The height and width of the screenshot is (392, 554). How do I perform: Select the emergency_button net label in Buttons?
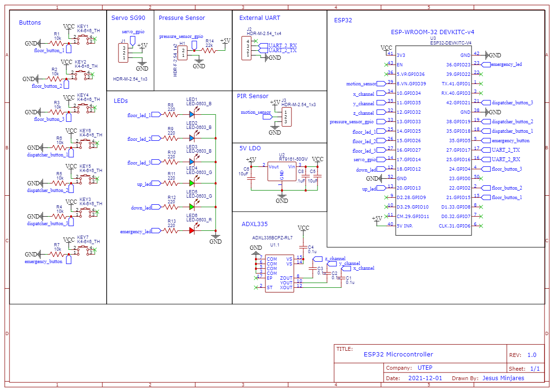[x=43, y=262]
